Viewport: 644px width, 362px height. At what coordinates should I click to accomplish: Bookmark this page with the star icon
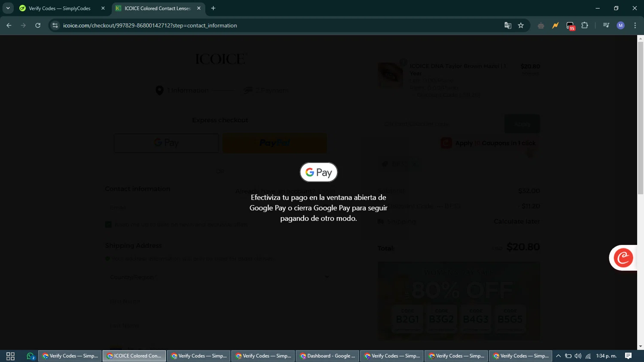[x=521, y=25]
